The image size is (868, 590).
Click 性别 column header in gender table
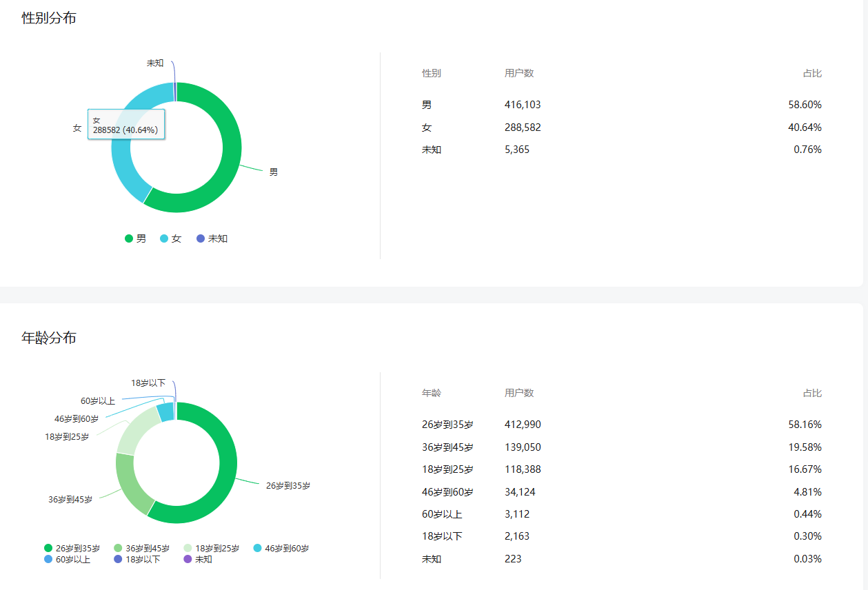(x=432, y=73)
